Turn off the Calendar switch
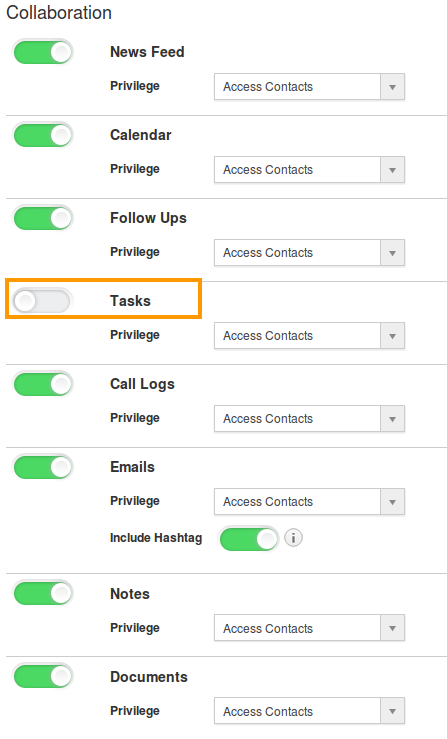Screen dimensions: 447x739 (43, 135)
